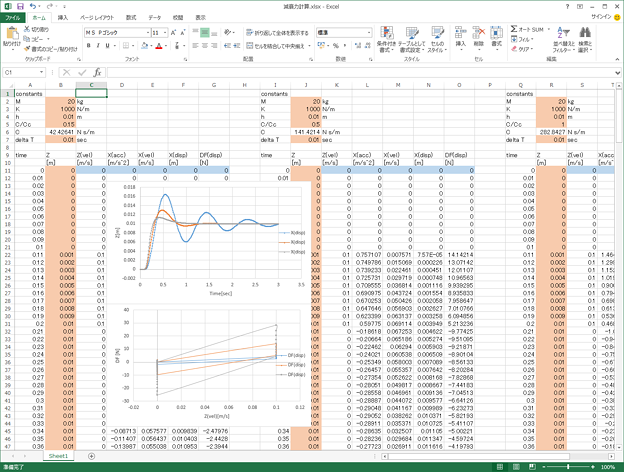
Task: Expand the formula bar chevron
Action: click(617, 72)
